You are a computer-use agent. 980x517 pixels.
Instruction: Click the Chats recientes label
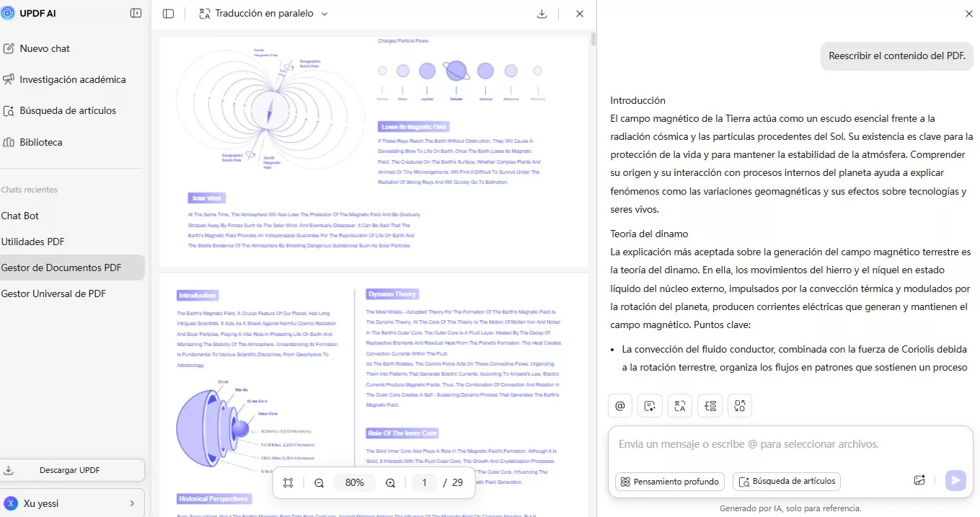(x=30, y=190)
